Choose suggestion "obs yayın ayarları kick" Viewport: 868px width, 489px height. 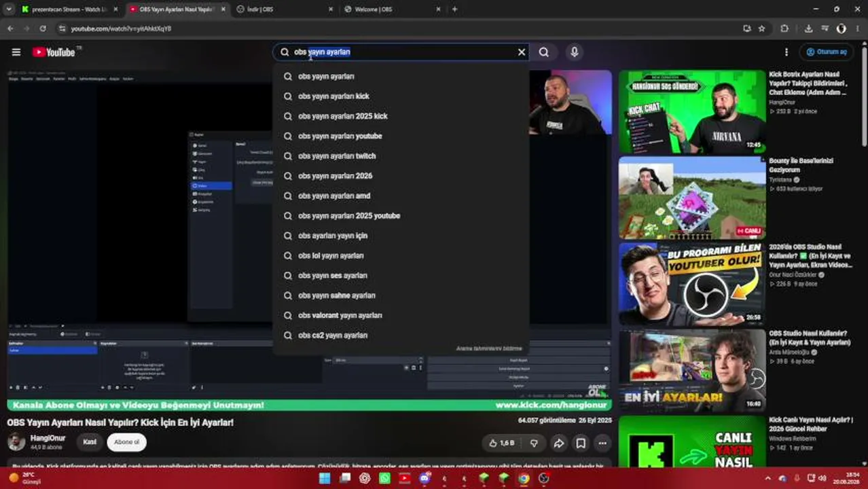[x=401, y=96]
